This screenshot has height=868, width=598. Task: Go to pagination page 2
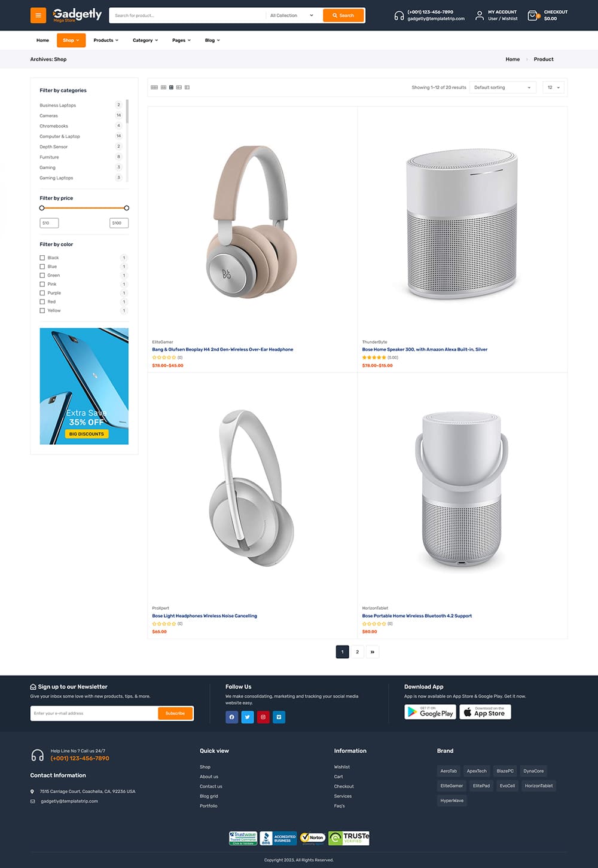(358, 652)
